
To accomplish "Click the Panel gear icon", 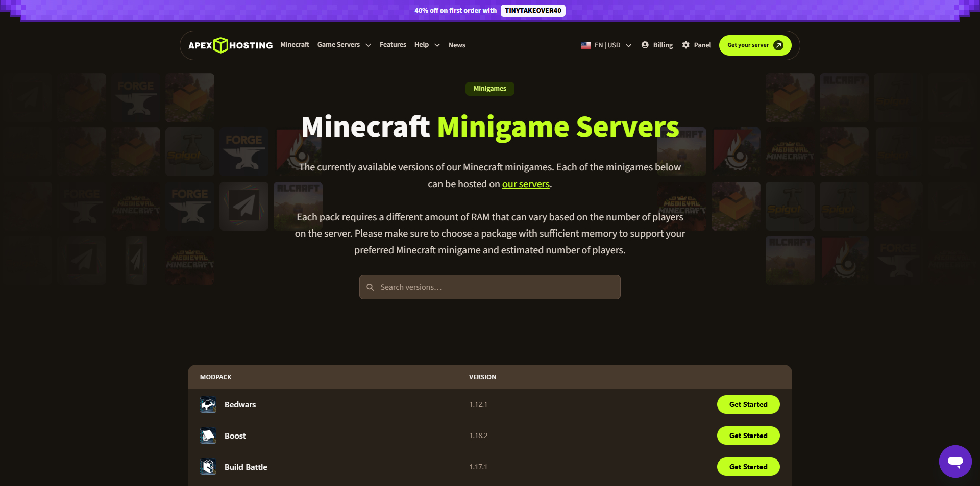I will pyautogui.click(x=686, y=45).
